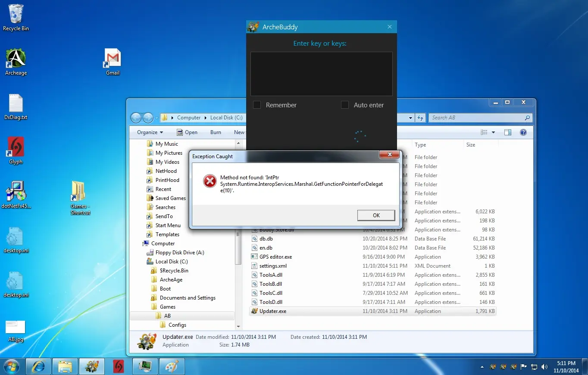
Task: Click the Windows Start button
Action: (x=12, y=366)
